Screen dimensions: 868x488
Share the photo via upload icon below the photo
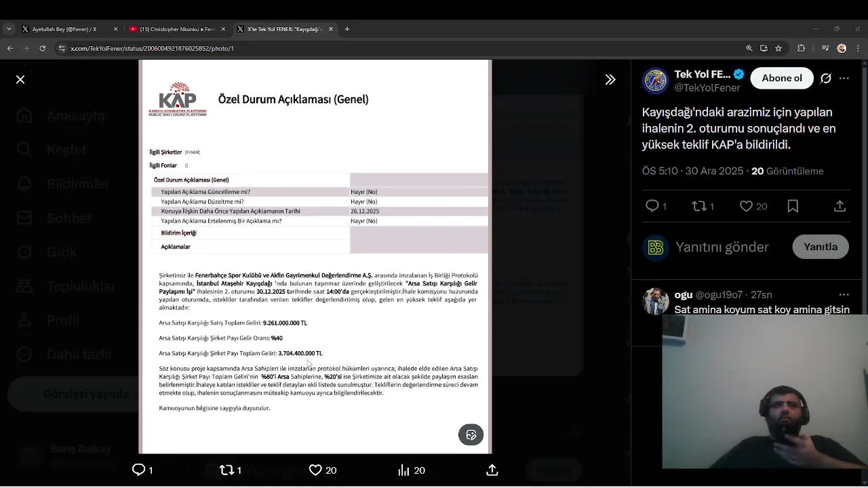tap(492, 470)
